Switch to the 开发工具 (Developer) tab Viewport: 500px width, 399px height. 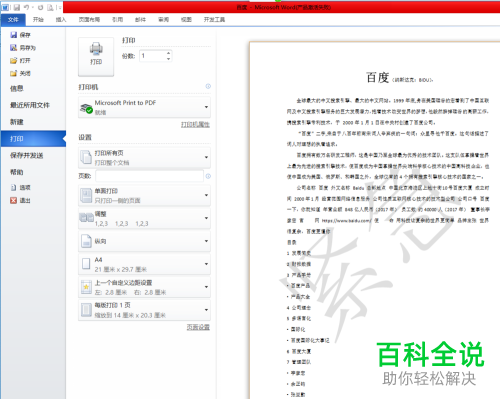(x=214, y=20)
